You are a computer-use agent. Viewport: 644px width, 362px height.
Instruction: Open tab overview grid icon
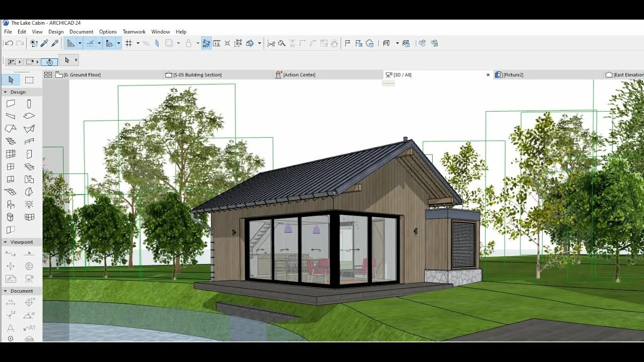click(x=48, y=75)
